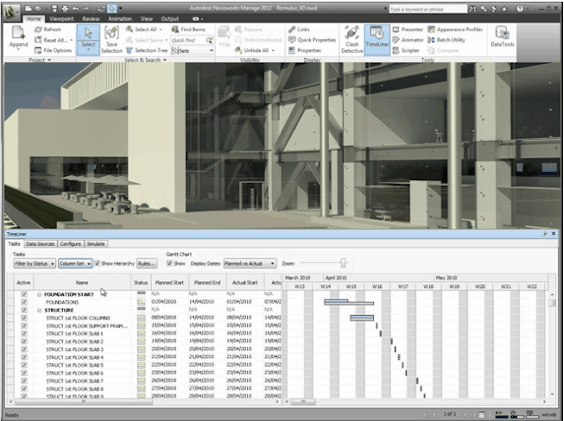Uncheck Active for STRUCT 1st FLOOR SLAB 8

point(24,389)
